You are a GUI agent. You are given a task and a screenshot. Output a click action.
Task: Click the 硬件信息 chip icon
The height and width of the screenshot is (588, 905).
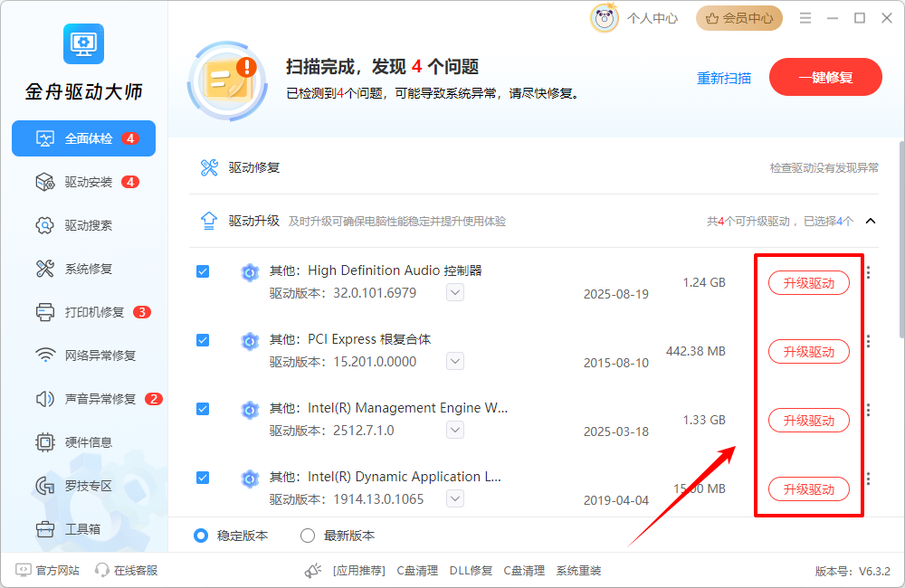coord(45,442)
